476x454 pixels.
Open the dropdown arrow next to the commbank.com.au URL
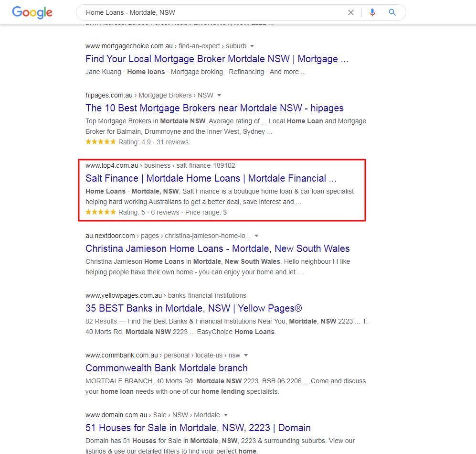click(x=246, y=356)
